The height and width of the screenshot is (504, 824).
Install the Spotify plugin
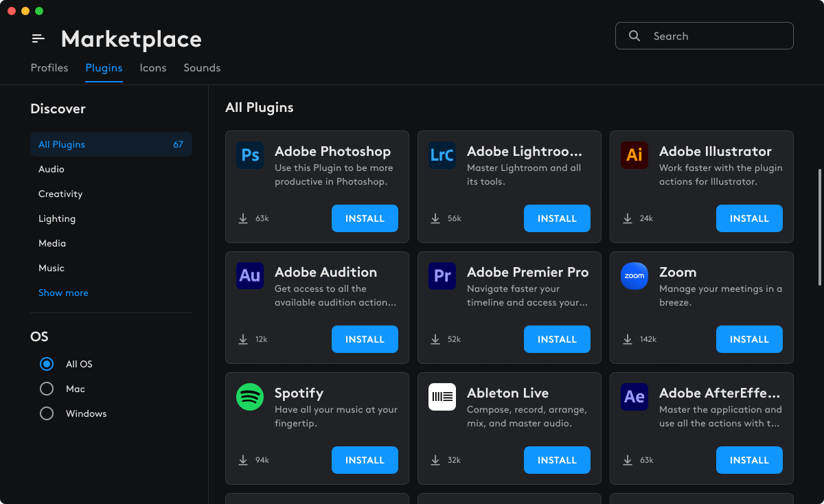365,460
